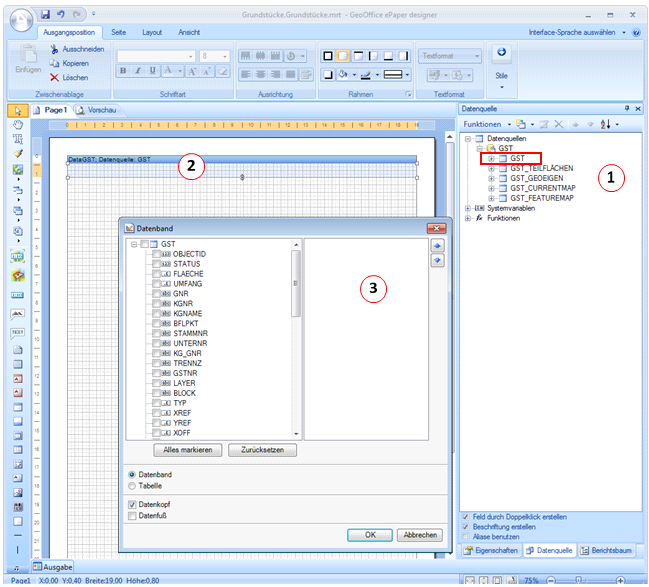Switch to the Vorschau tab
The height and width of the screenshot is (587, 649).
pyautogui.click(x=100, y=109)
